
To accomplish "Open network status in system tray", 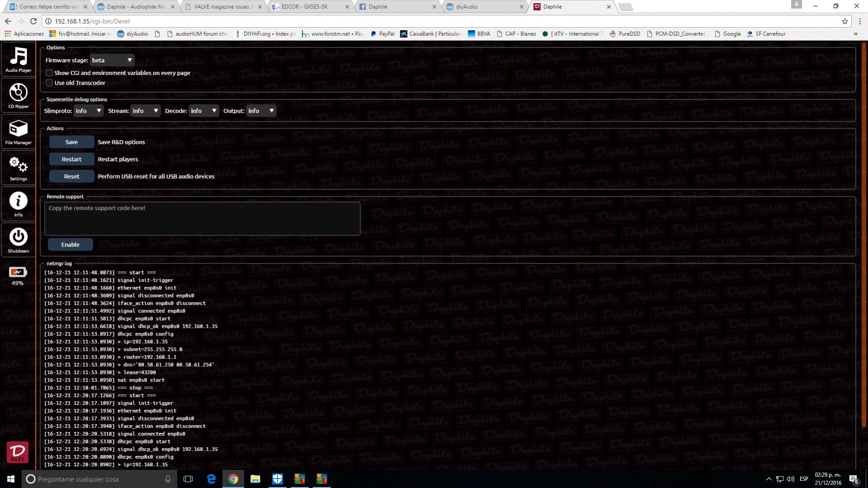I will pyautogui.click(x=780, y=479).
